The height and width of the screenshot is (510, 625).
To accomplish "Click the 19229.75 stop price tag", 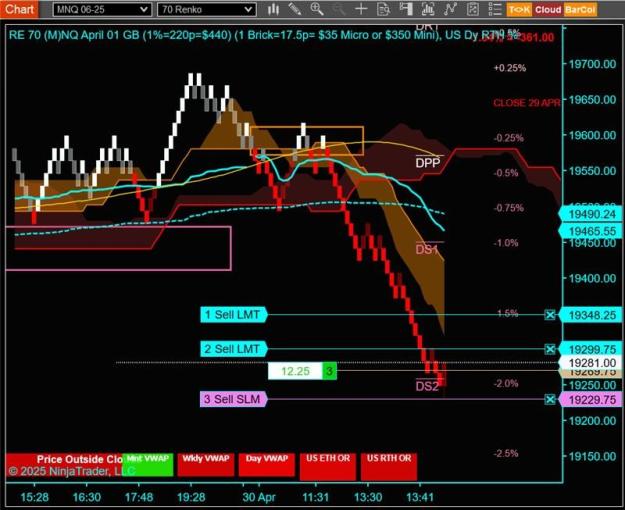I will 592,400.
